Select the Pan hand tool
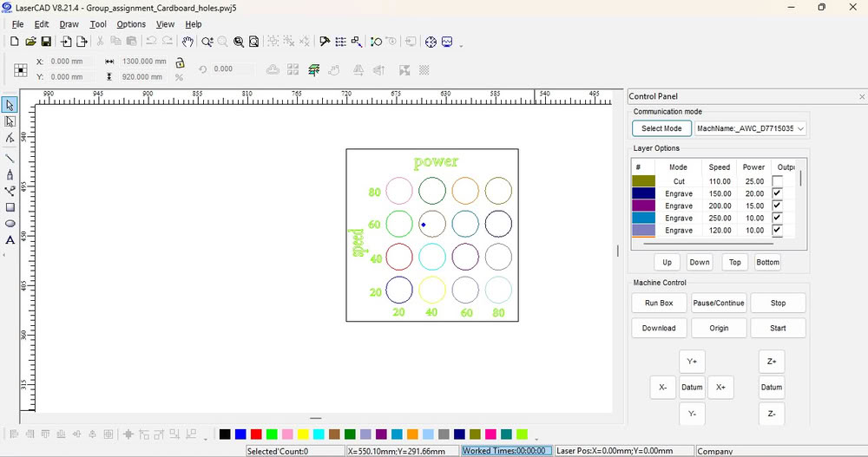The height and width of the screenshot is (457, 868). tap(188, 42)
